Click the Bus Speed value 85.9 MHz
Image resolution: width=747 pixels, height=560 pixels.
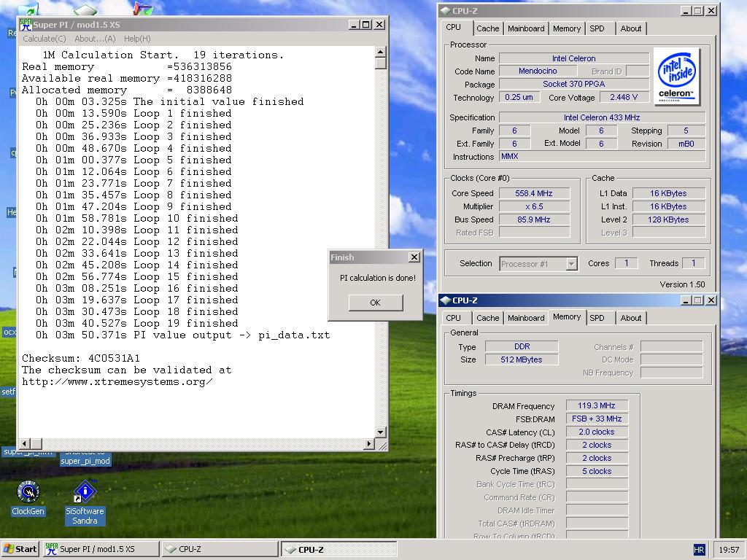(533, 219)
